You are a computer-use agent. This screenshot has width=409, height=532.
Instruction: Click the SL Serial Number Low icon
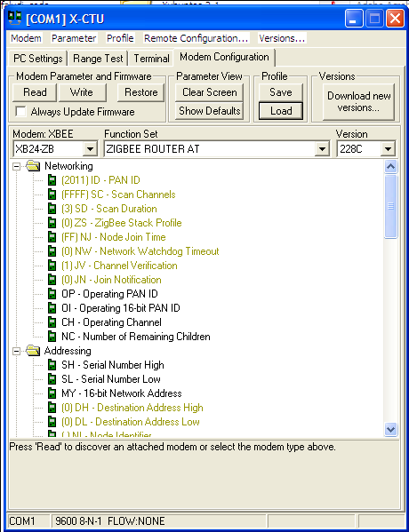pyautogui.click(x=52, y=379)
